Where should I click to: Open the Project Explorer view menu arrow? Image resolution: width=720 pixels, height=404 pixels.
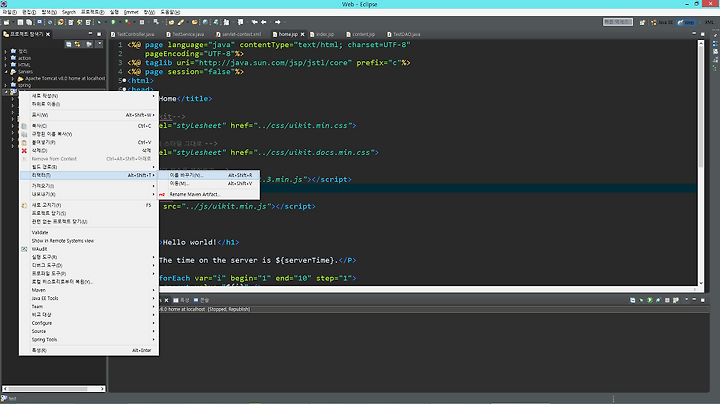point(99,44)
